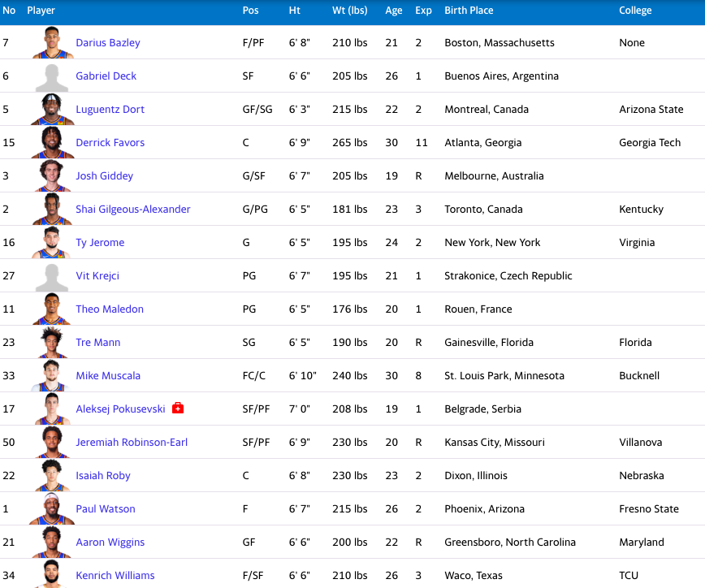Click the "Villanova" college cell
Image resolution: width=705 pixels, height=588 pixels.
[640, 442]
